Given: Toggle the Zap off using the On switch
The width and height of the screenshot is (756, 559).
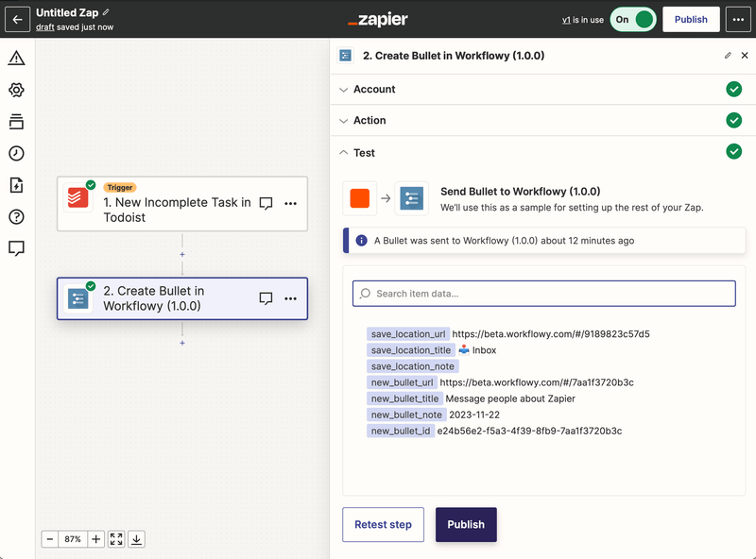Looking at the screenshot, I should (x=633, y=19).
